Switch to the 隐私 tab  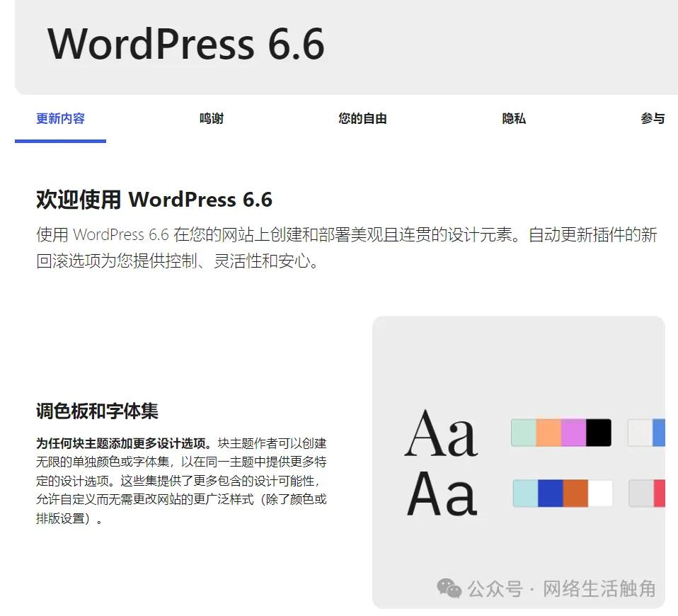click(513, 118)
